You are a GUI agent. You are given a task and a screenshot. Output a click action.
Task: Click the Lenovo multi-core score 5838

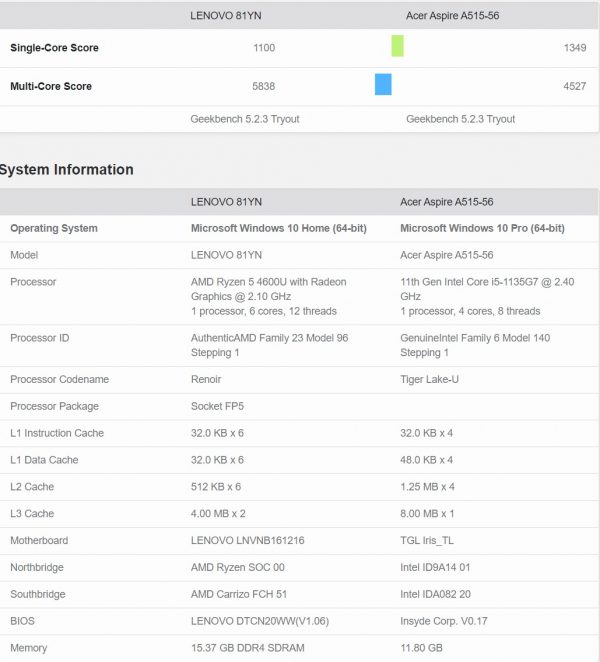(x=263, y=87)
